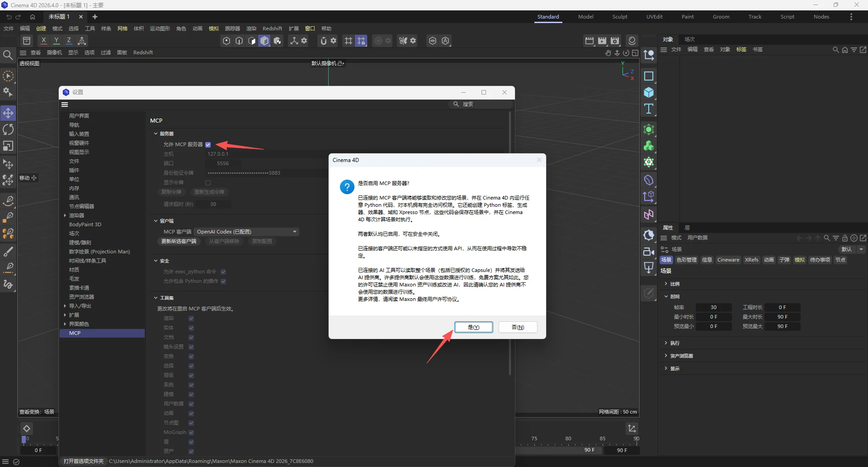Viewport: 868px width, 467px height.
Task: Switch to the Sculpt layout tab
Action: [620, 17]
